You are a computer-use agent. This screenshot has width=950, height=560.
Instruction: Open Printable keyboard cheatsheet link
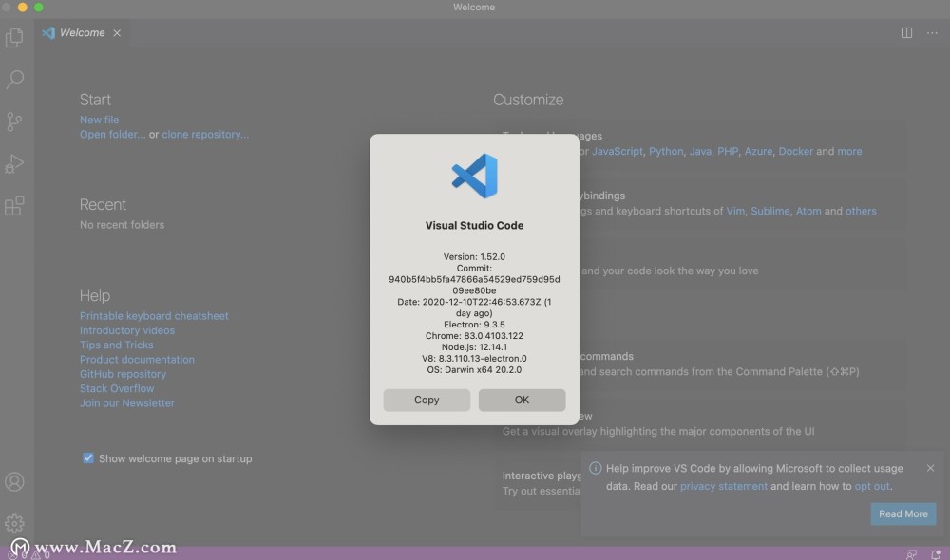pyautogui.click(x=154, y=316)
